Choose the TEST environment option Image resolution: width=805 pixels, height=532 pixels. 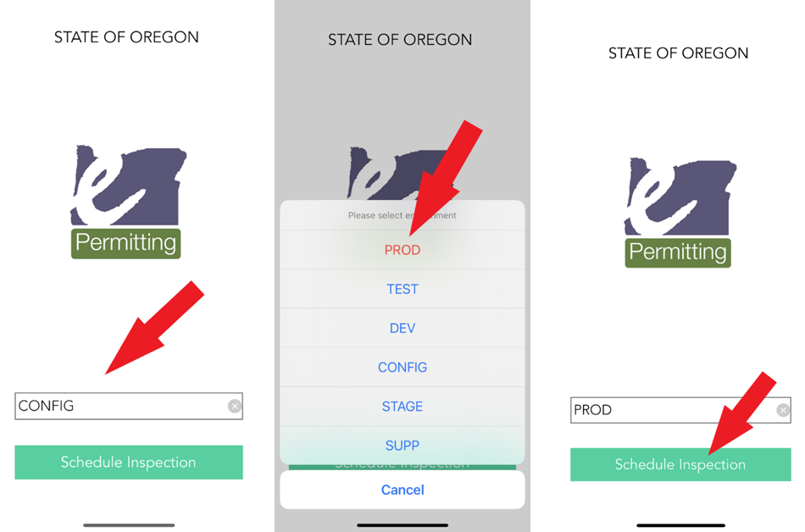(402, 289)
